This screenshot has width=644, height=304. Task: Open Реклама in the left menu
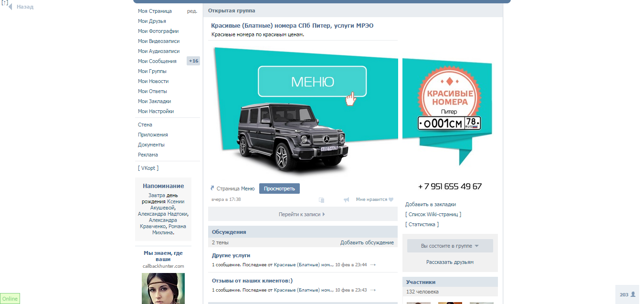click(148, 155)
